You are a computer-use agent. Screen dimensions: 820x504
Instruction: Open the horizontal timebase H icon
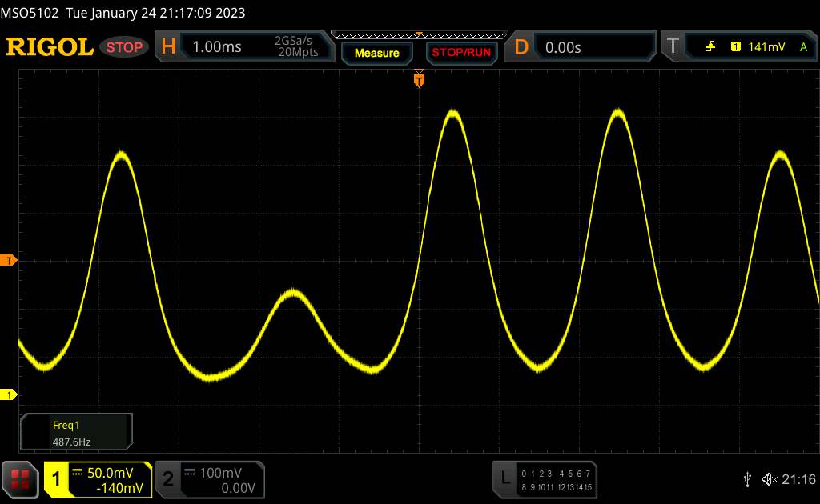click(168, 46)
